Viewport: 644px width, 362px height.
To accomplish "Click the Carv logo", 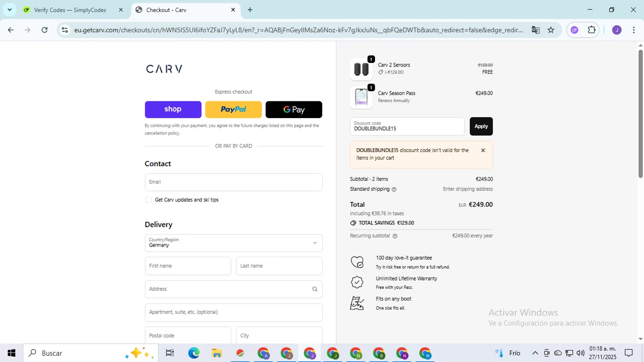I will click(x=164, y=69).
